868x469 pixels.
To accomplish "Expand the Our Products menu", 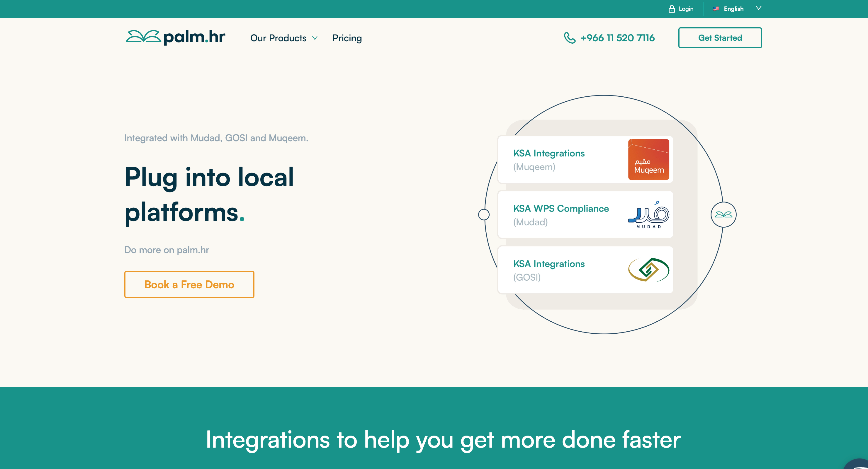I will 284,38.
